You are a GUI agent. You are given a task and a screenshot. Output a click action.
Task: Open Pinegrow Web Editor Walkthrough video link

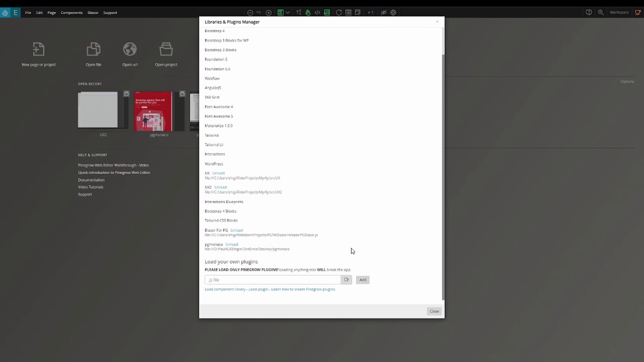(x=113, y=165)
